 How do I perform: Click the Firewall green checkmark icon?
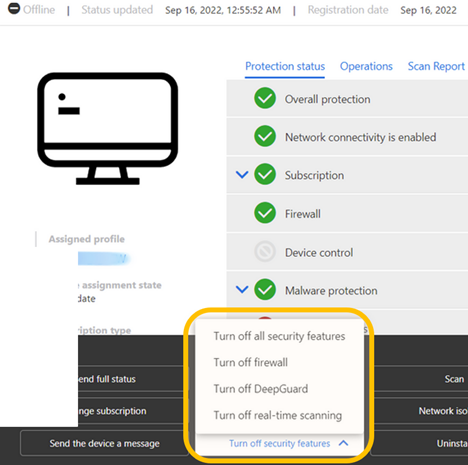pyautogui.click(x=265, y=213)
